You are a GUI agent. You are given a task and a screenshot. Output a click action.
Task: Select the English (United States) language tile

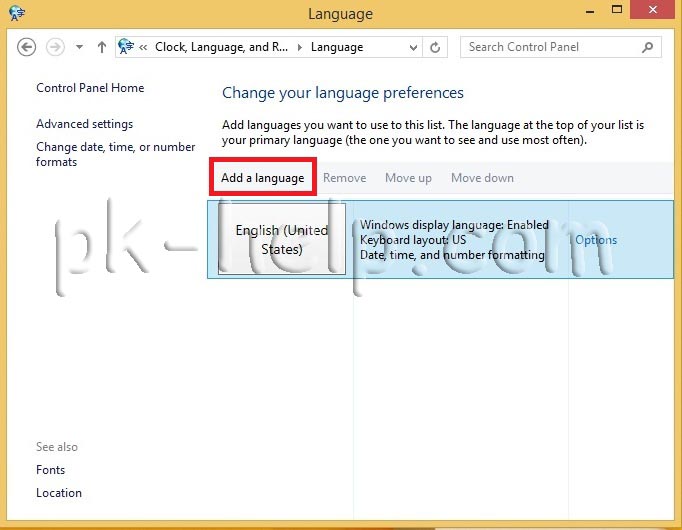(x=282, y=239)
